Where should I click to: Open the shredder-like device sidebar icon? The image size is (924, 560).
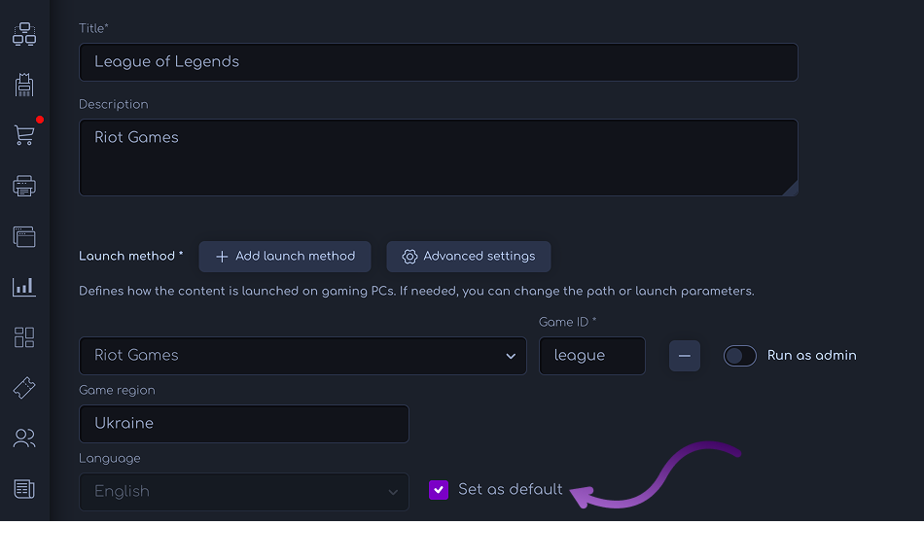coord(24,85)
